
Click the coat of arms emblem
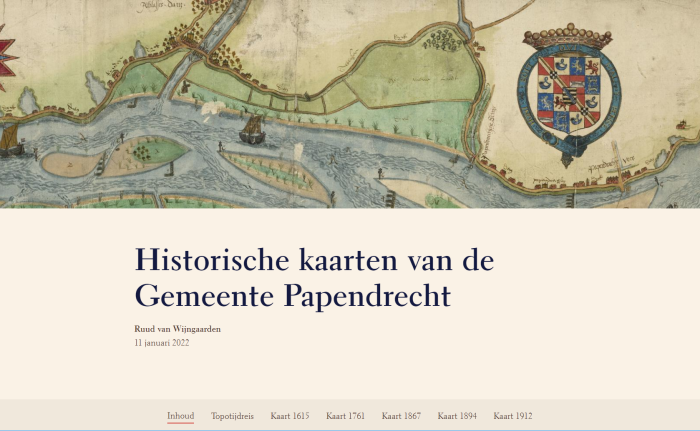click(x=566, y=95)
